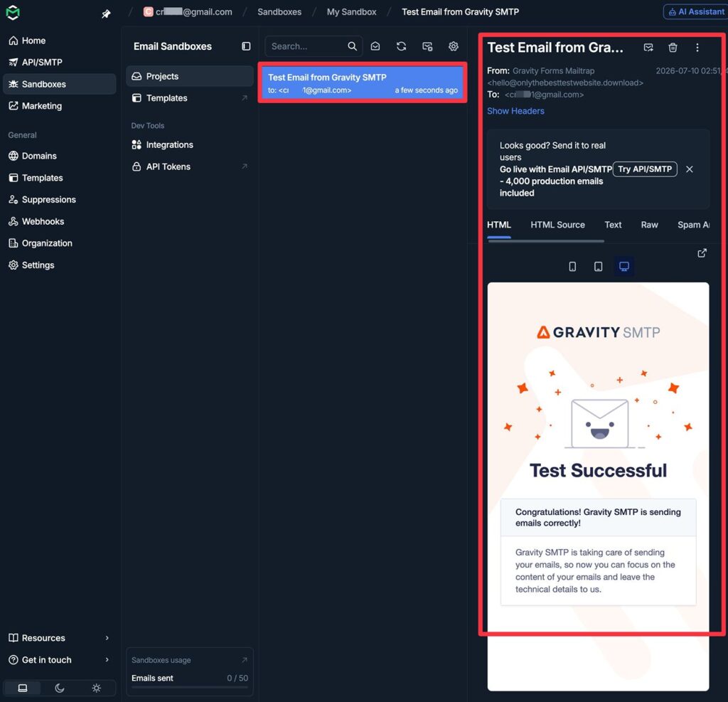Go to the Sandboxes breadcrumb

tap(279, 12)
